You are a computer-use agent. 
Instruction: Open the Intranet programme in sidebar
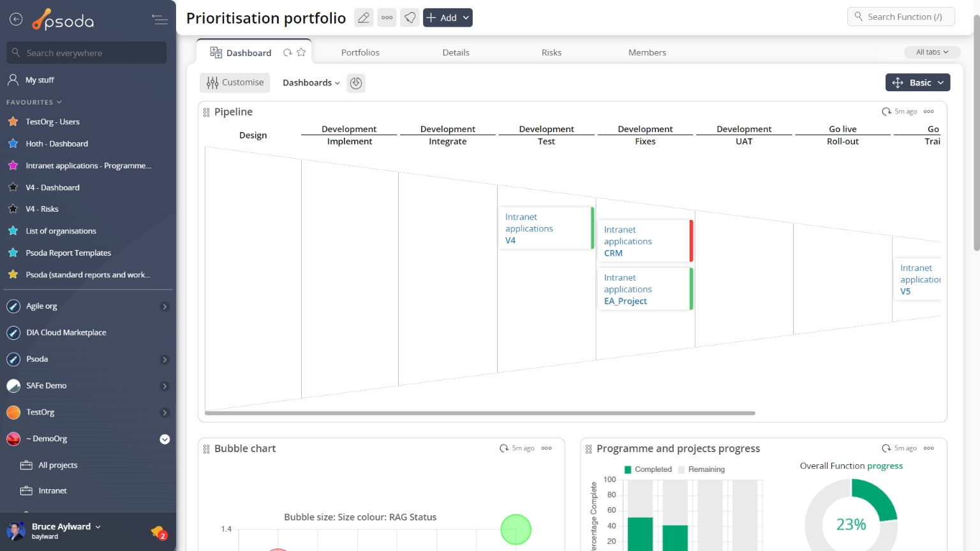pyautogui.click(x=52, y=490)
